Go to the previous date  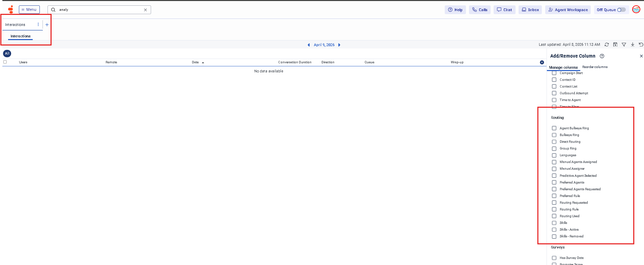309,45
